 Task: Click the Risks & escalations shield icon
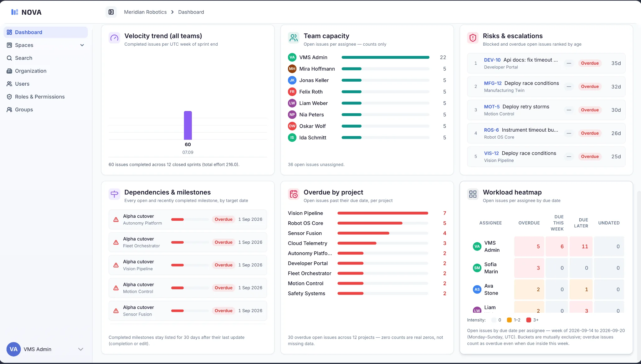[473, 38]
